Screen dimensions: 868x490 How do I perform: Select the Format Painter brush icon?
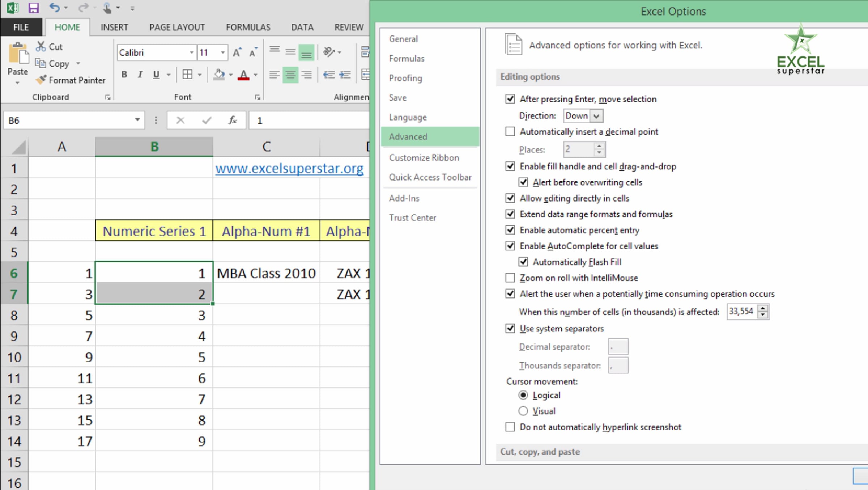click(41, 80)
